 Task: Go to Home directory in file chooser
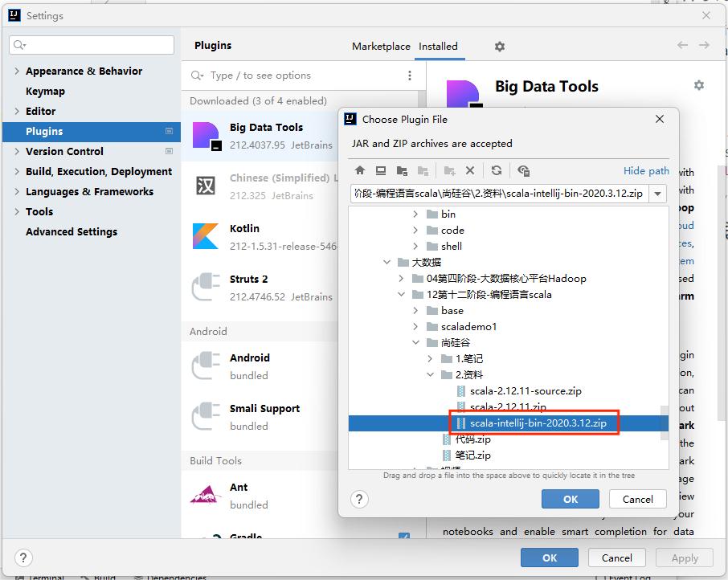(x=360, y=170)
